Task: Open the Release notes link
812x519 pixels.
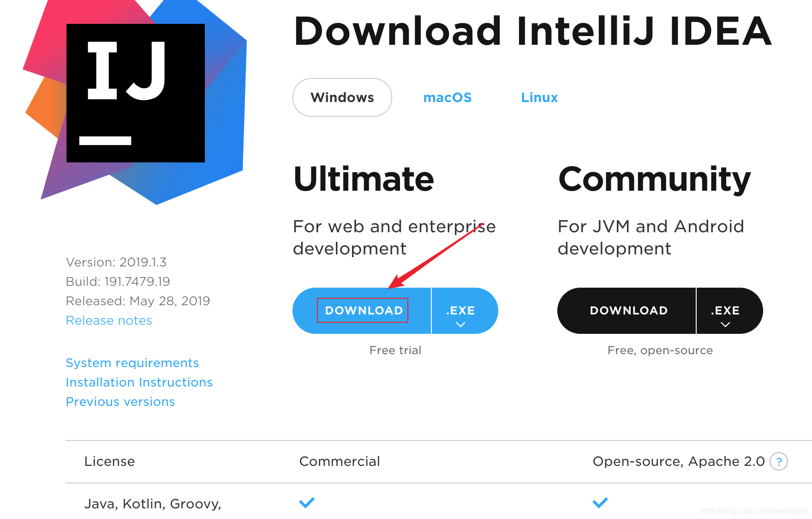Action: point(109,320)
